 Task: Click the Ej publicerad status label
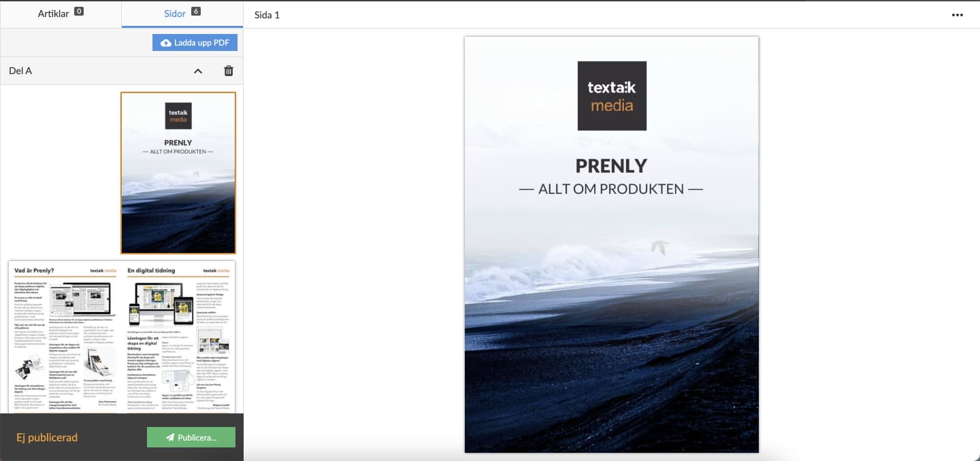coord(47,437)
